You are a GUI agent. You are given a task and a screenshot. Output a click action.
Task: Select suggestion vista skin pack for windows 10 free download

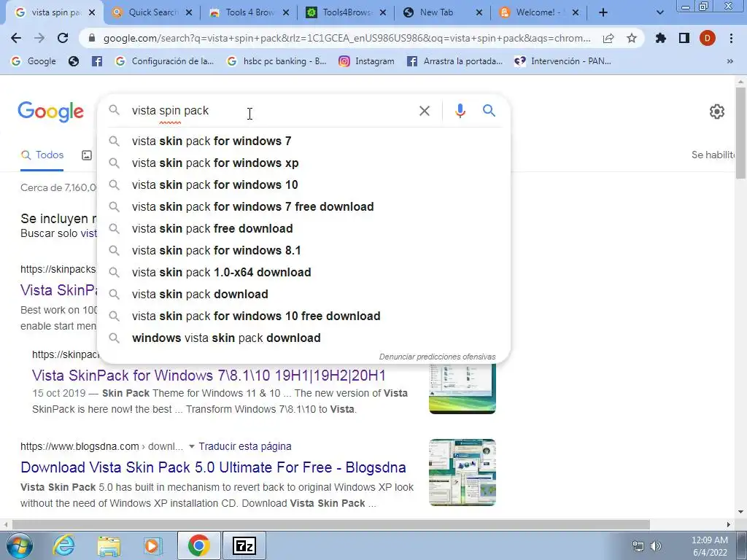pos(303,316)
